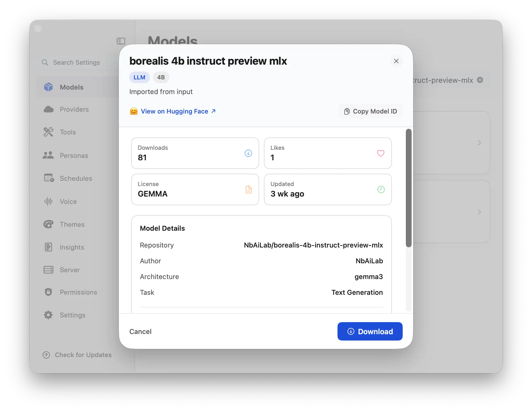Click the Settings gear icon
532x412 pixels.
coord(48,315)
